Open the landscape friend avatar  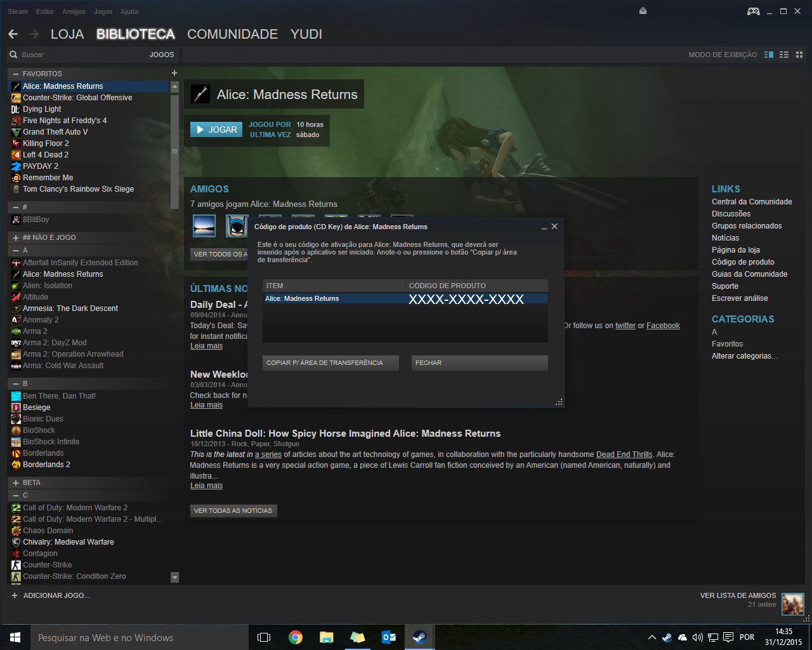[204, 226]
